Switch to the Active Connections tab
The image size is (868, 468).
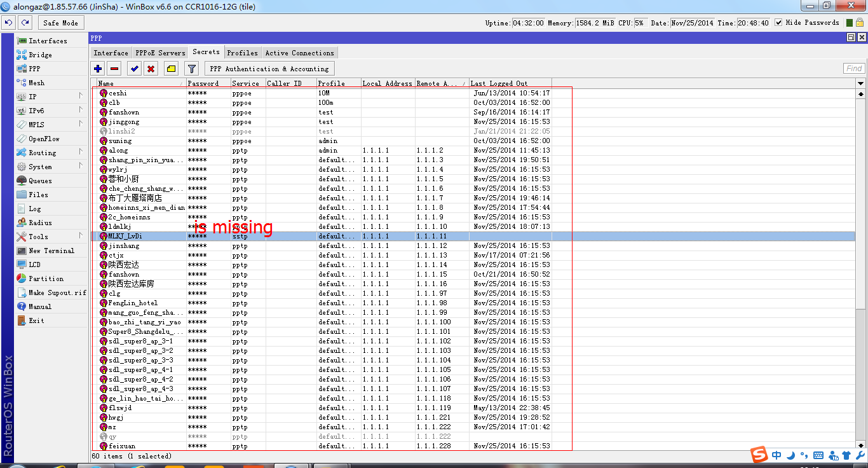pyautogui.click(x=300, y=53)
